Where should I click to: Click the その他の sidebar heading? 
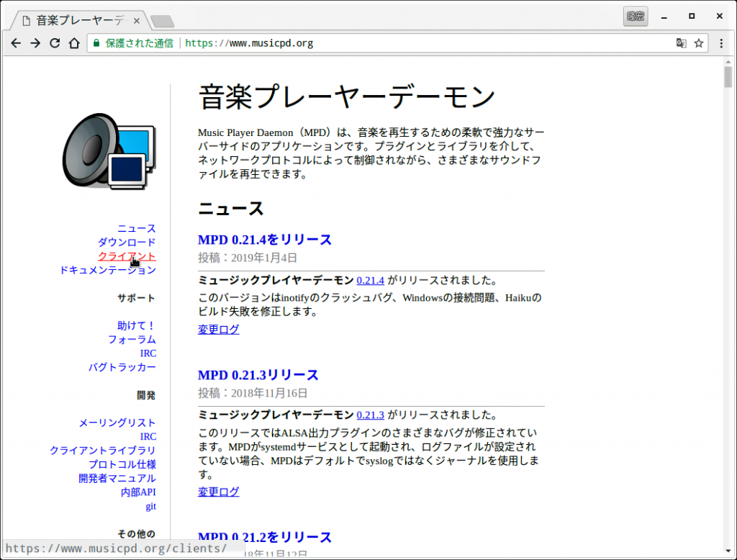click(x=136, y=534)
